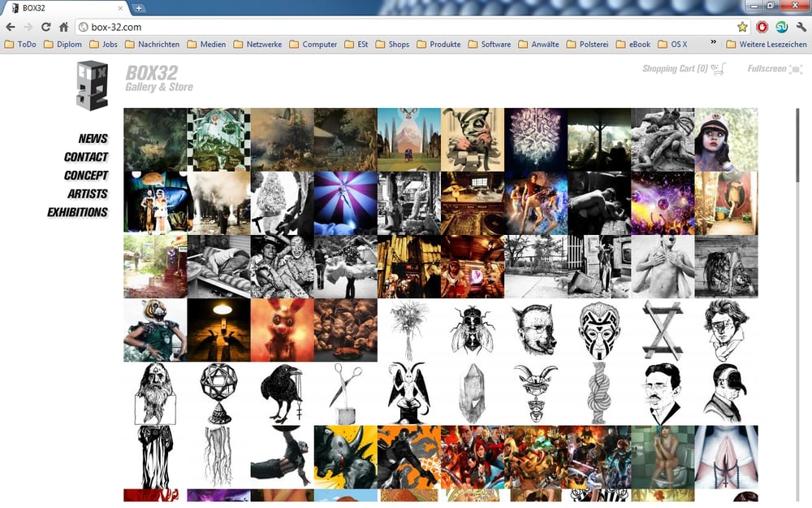This screenshot has height=508, width=812.
Task: Open the black raven drawing thumbnail
Action: (283, 393)
